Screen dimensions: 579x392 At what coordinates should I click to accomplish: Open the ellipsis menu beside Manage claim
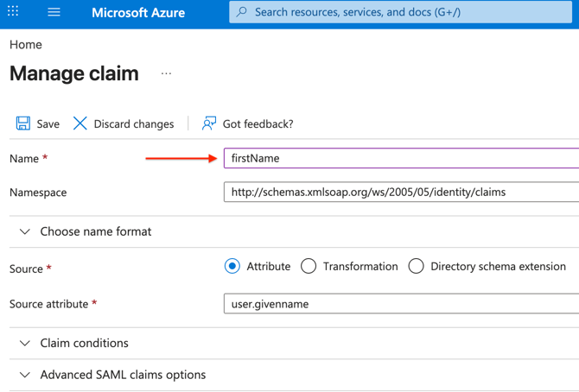[x=166, y=74]
